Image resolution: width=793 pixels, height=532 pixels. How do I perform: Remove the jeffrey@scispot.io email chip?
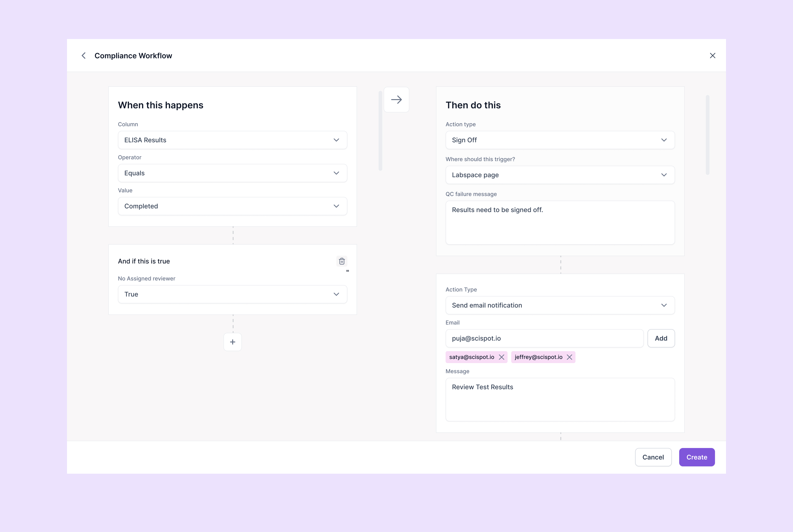click(569, 357)
